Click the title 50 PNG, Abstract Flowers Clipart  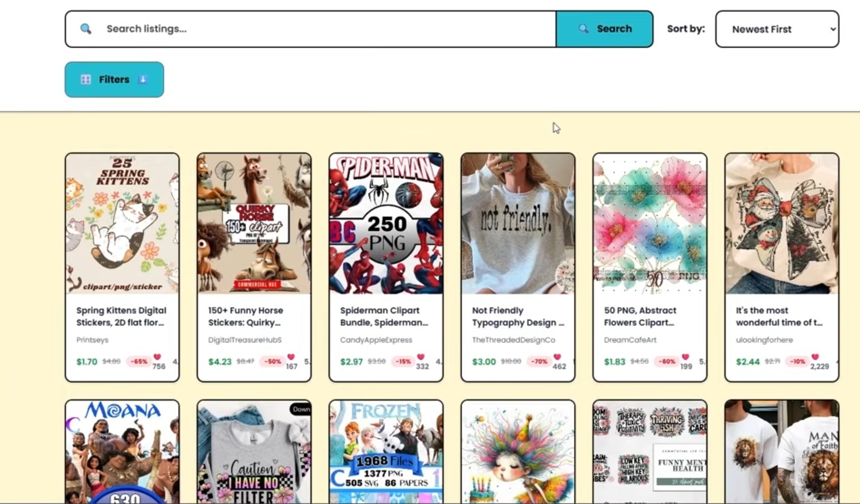tap(640, 316)
